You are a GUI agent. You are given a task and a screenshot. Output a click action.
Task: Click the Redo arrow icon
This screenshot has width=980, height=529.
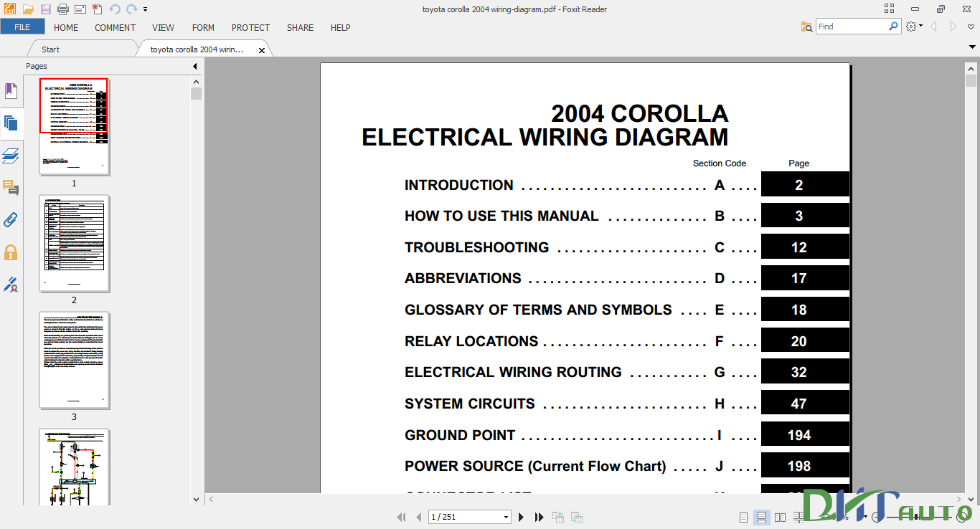131,9
